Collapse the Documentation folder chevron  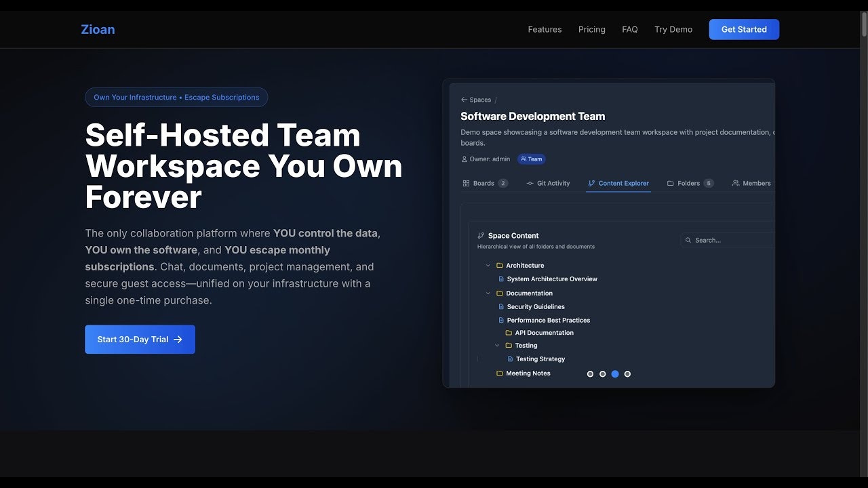pyautogui.click(x=488, y=293)
